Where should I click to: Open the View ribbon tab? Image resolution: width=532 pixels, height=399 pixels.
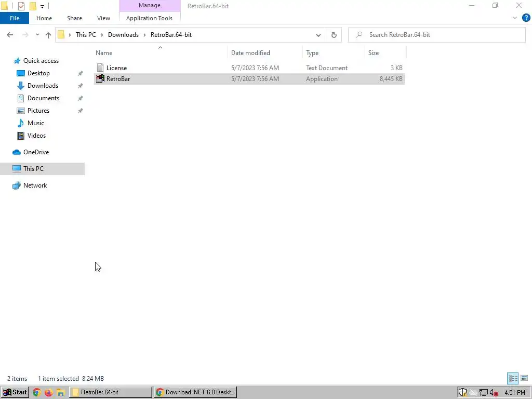(103, 18)
